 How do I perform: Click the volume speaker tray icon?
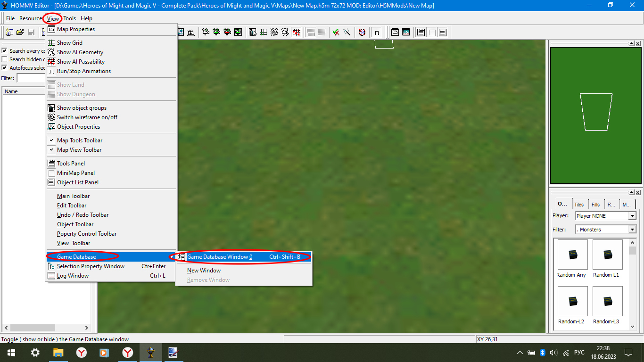[553, 353]
